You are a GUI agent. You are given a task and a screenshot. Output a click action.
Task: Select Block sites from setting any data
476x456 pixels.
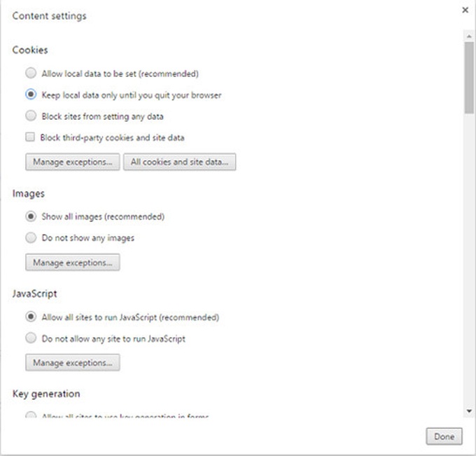[31, 116]
